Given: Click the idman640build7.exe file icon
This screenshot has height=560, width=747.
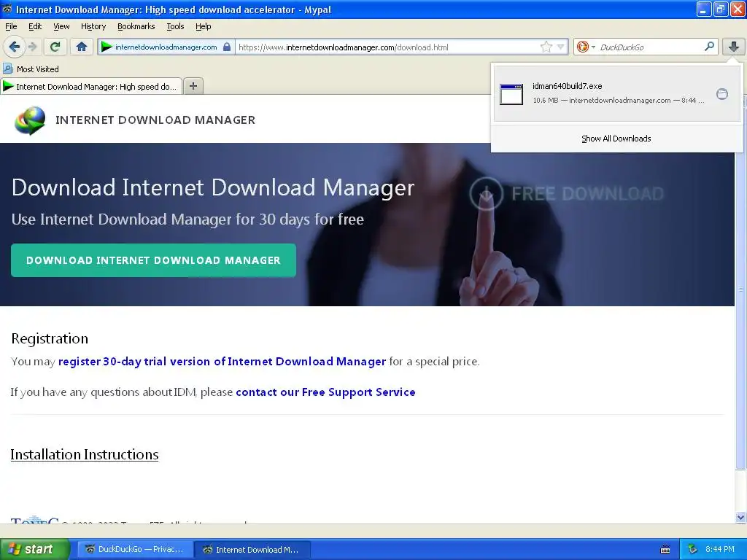Looking at the screenshot, I should click(511, 94).
